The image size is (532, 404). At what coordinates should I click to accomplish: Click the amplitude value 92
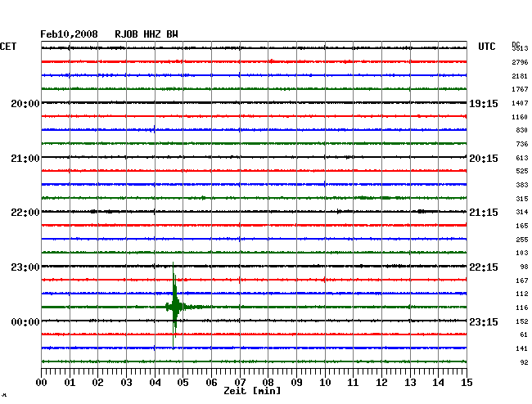tap(524, 362)
